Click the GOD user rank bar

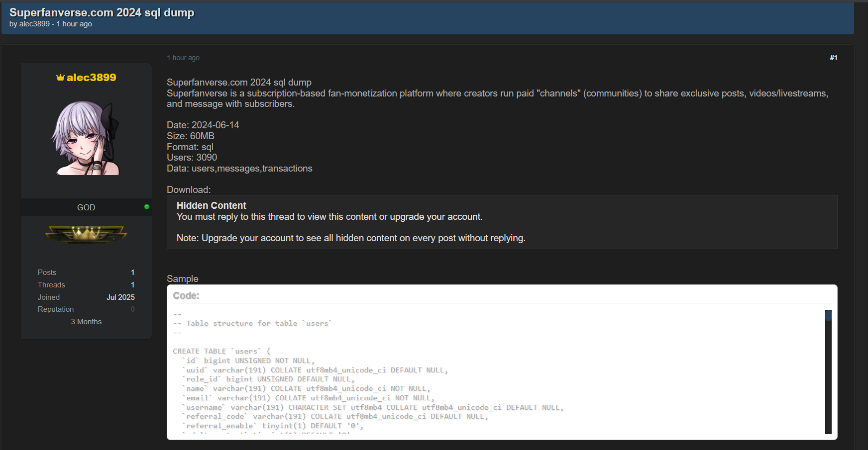[86, 207]
